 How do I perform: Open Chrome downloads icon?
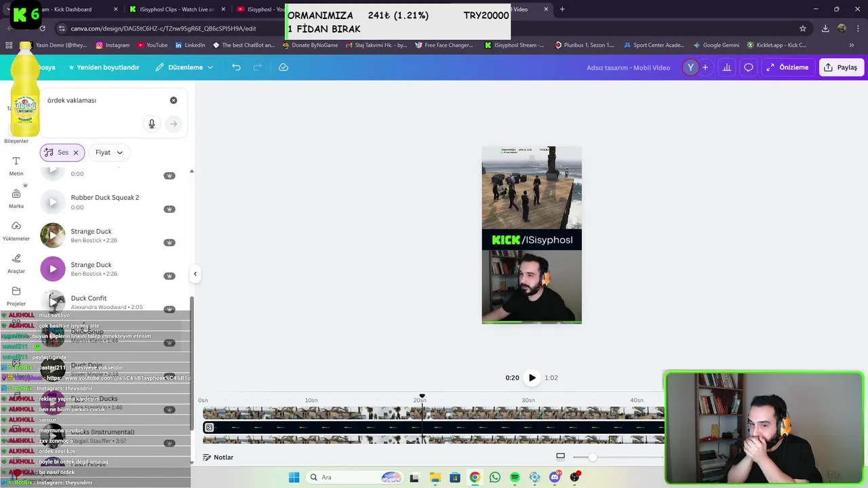coord(825,28)
